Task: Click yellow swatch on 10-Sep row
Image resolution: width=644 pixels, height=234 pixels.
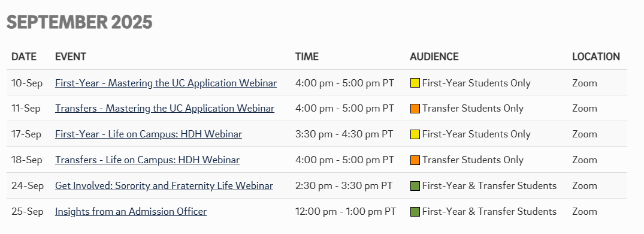Action: click(415, 83)
